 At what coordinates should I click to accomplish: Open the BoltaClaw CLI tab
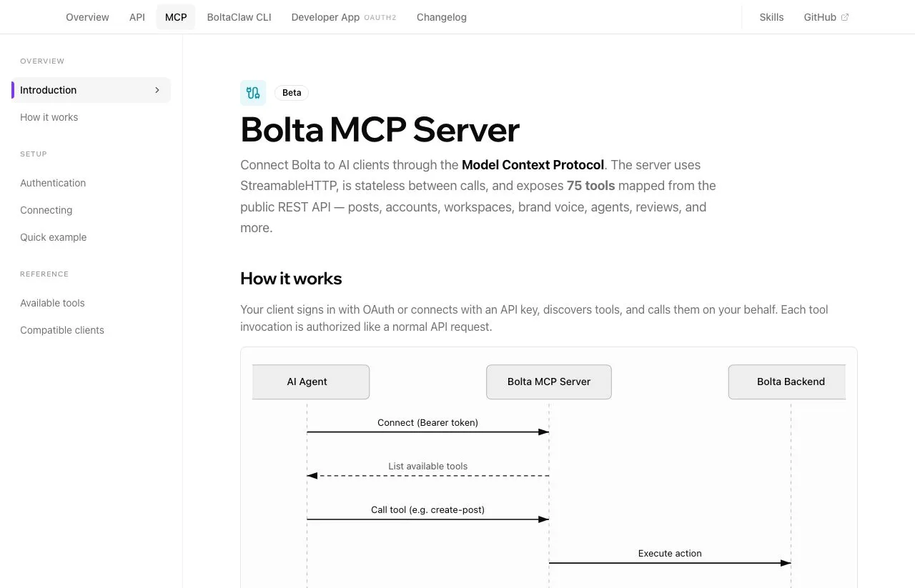pos(239,17)
